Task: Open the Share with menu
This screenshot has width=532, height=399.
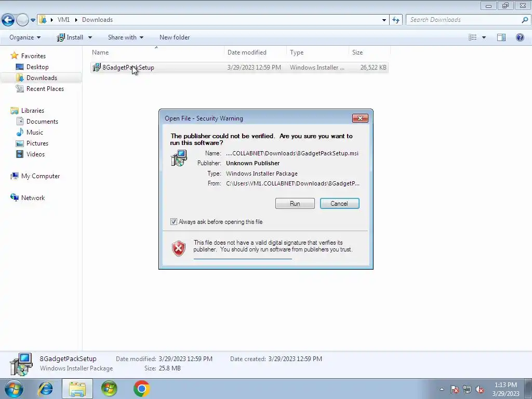Action: (x=126, y=37)
